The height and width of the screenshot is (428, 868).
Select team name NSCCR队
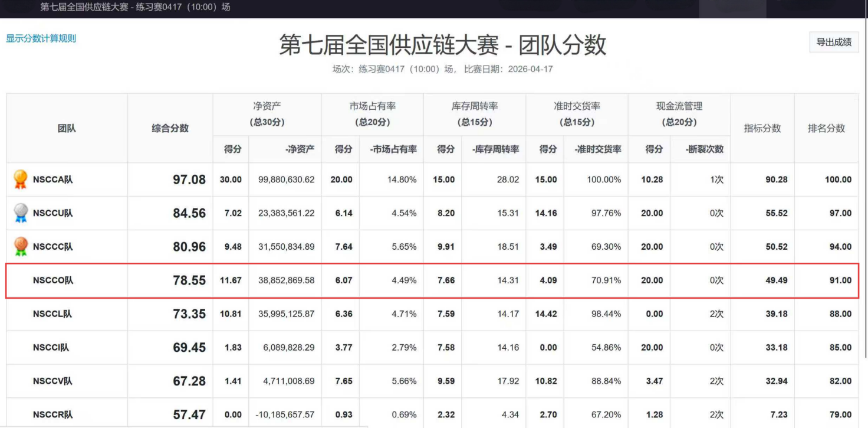(53, 415)
